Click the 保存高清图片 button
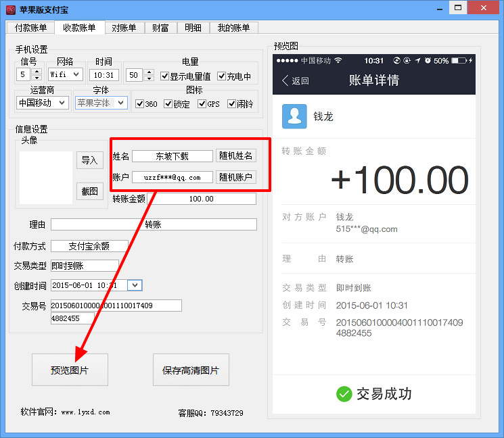Viewport: 504px width, 438px height. [191, 370]
